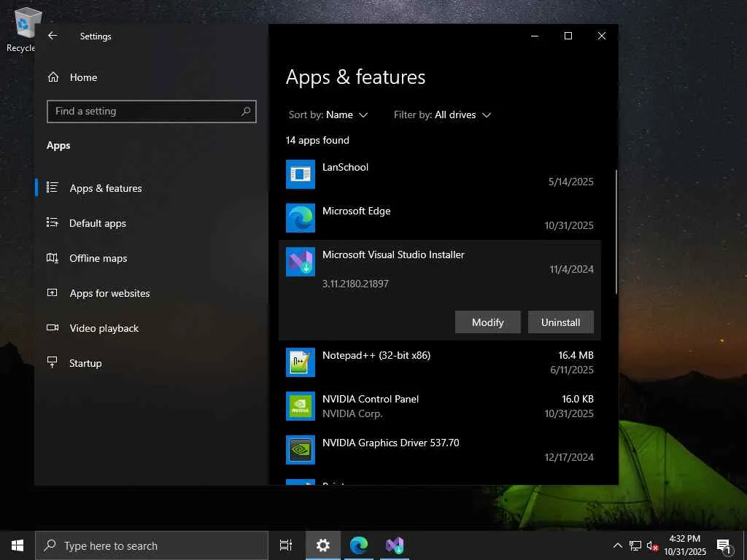This screenshot has width=747, height=560.
Task: Click the apps list vertical scrollbar
Action: (616, 232)
